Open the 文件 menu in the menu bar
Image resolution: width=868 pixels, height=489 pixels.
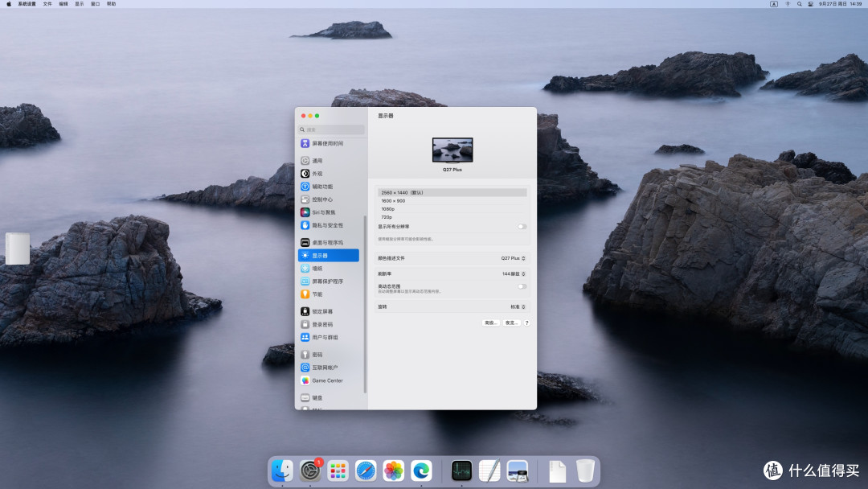click(47, 4)
